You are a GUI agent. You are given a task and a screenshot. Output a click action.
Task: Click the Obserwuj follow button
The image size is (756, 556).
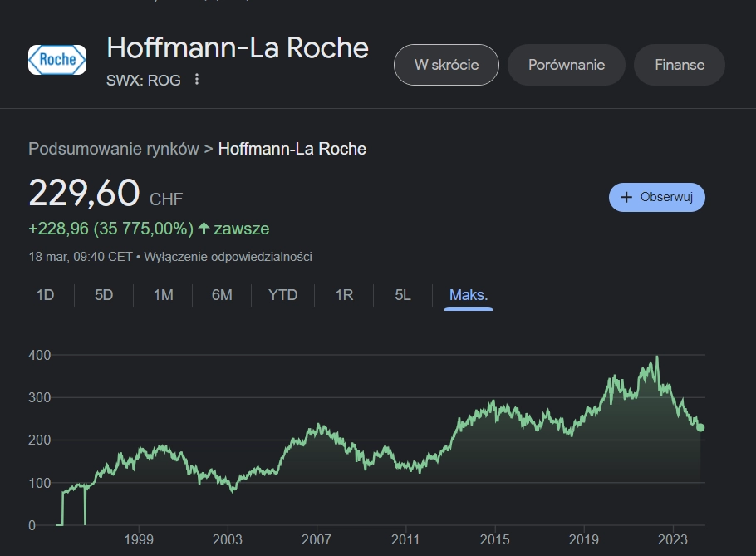(x=656, y=197)
